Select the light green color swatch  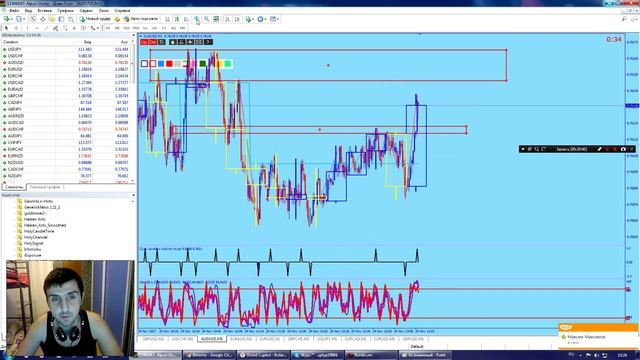click(x=228, y=64)
